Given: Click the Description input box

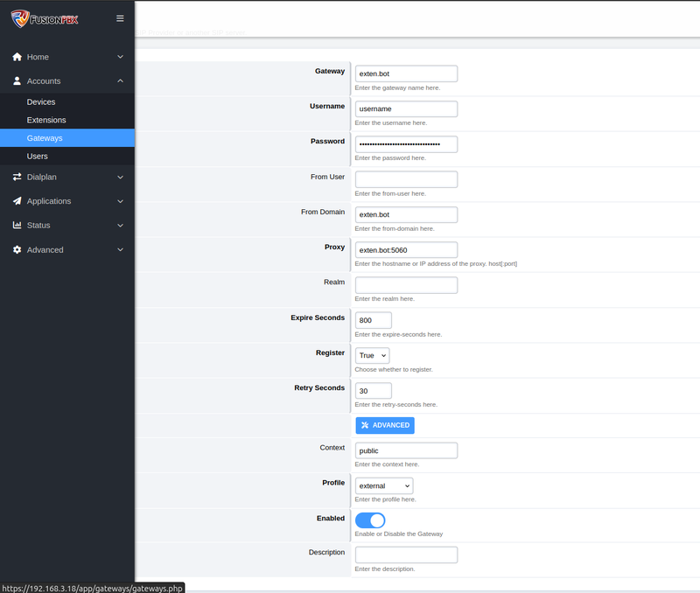Looking at the screenshot, I should click(406, 555).
